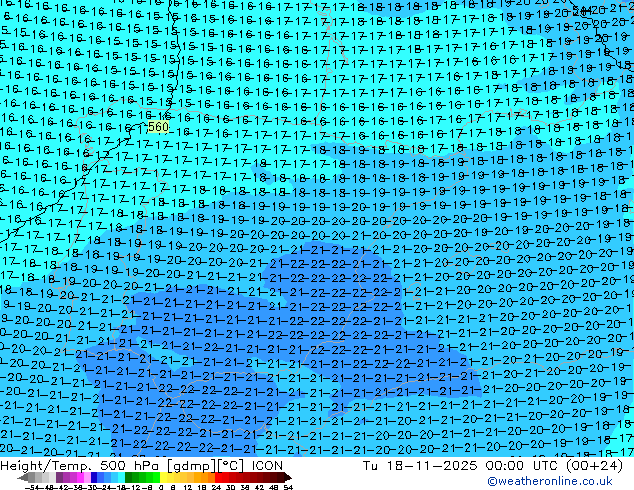The width and height of the screenshot is (634, 490).
Task: Click the magenta segment of the temperature legend
Action: tap(80, 477)
